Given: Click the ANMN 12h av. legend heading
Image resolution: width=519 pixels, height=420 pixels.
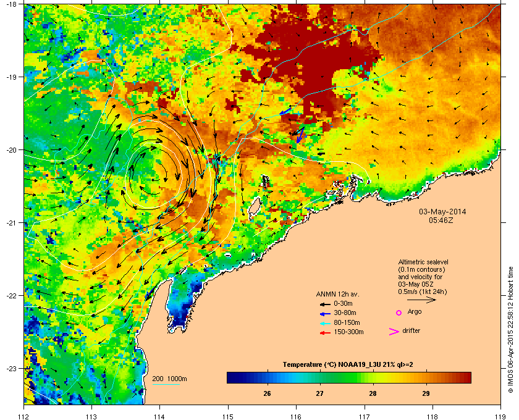Looking at the screenshot, I should (337, 294).
